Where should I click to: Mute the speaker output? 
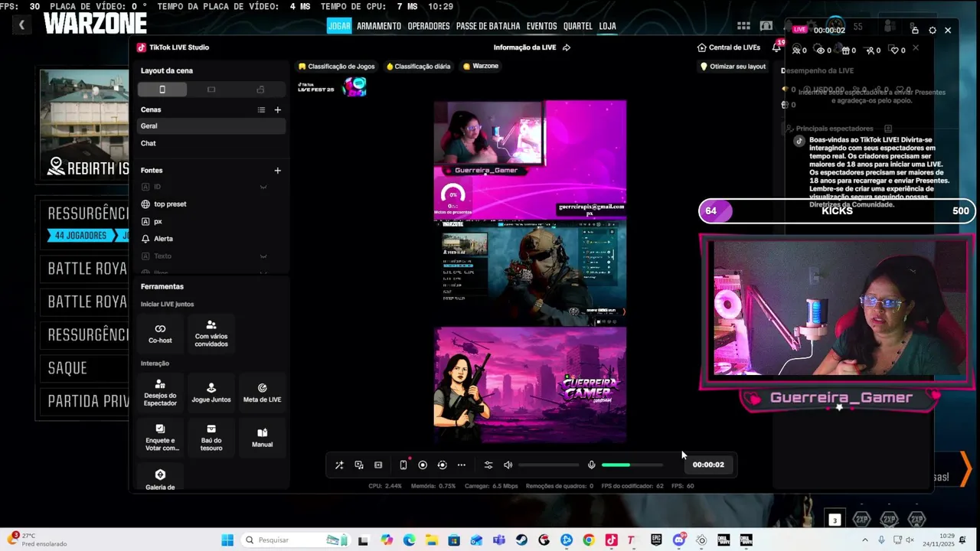[x=508, y=465]
